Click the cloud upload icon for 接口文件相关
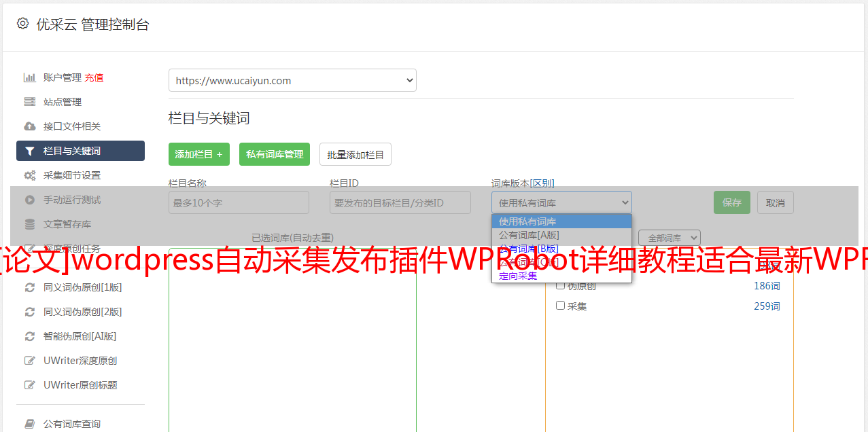 tap(30, 126)
